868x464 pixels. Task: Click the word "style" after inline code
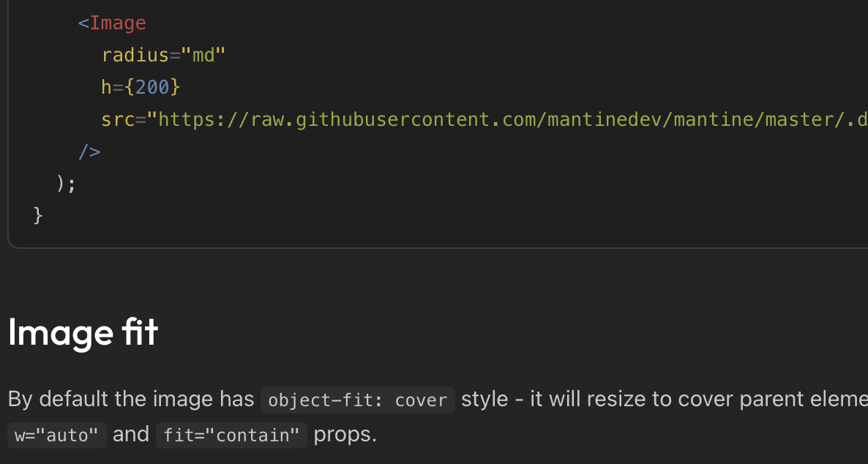point(484,400)
